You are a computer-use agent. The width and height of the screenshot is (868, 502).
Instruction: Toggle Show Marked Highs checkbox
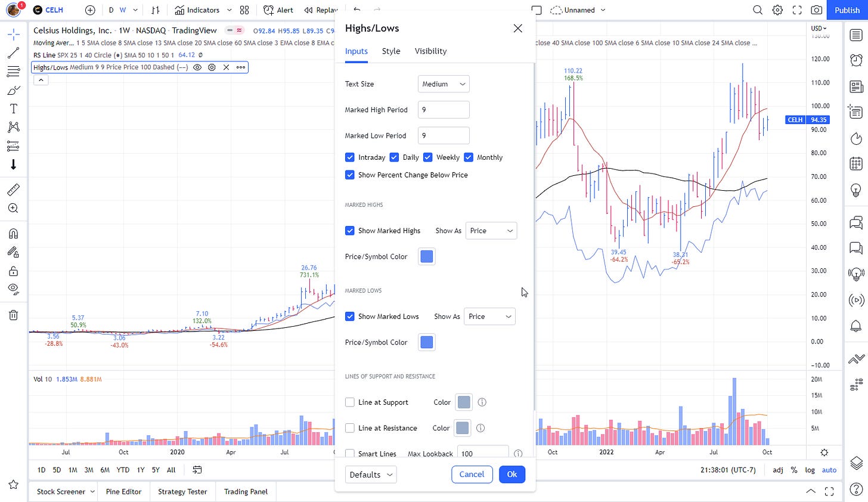pos(350,231)
